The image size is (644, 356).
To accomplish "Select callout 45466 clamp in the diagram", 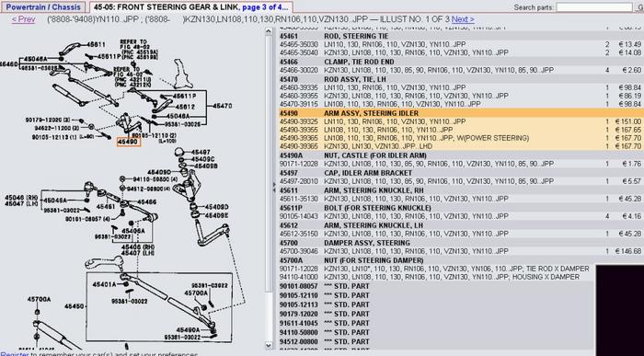I will click(x=146, y=202).
